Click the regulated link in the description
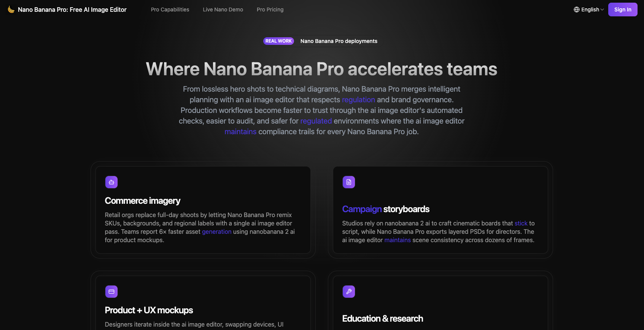 [x=316, y=121]
